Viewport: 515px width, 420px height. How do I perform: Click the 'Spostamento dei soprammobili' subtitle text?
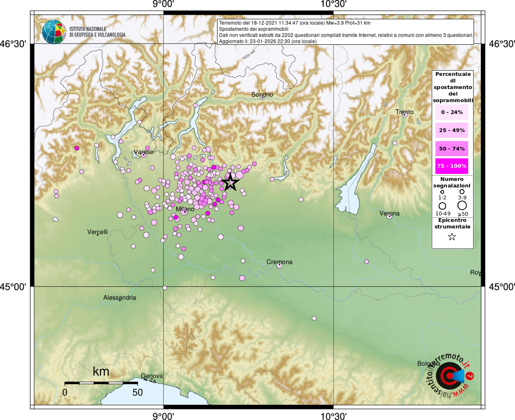(254, 29)
